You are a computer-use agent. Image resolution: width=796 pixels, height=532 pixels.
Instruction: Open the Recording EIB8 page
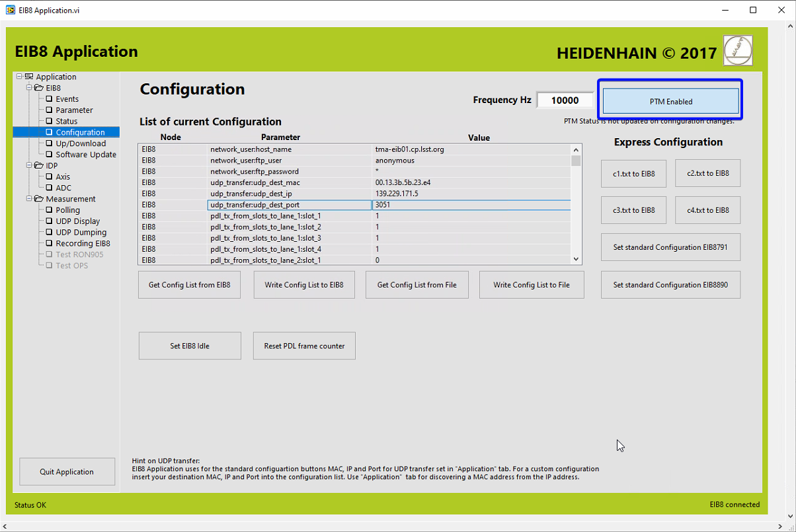(x=83, y=244)
